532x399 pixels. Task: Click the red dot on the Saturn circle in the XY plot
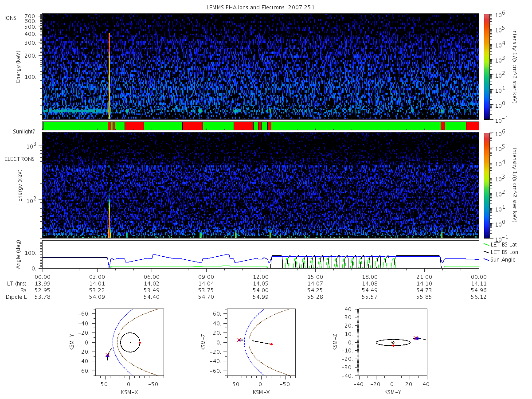(x=140, y=343)
